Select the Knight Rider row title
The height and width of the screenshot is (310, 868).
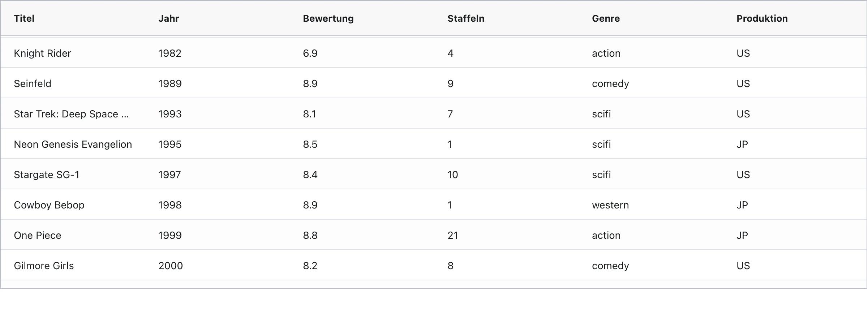tap(43, 53)
